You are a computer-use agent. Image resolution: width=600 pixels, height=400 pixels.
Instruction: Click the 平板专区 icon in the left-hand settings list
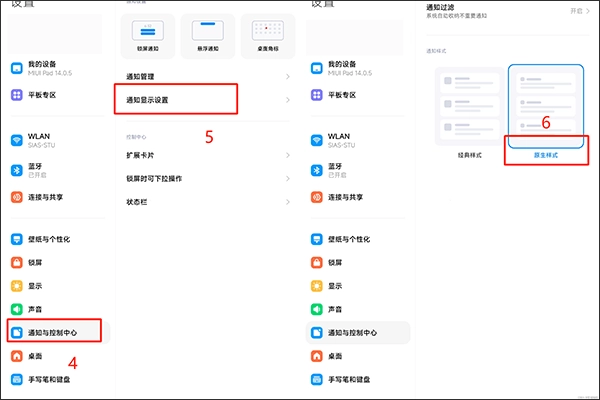pos(16,95)
